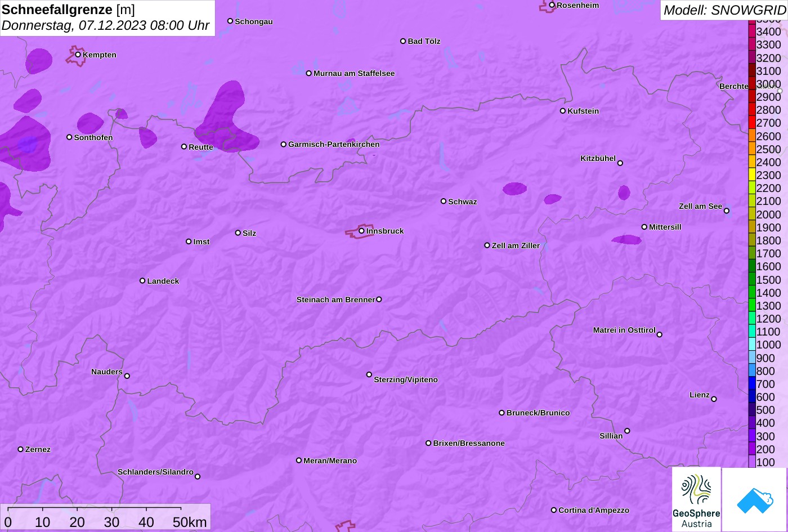Select the Bad Tölz marker dot

[x=403, y=41]
